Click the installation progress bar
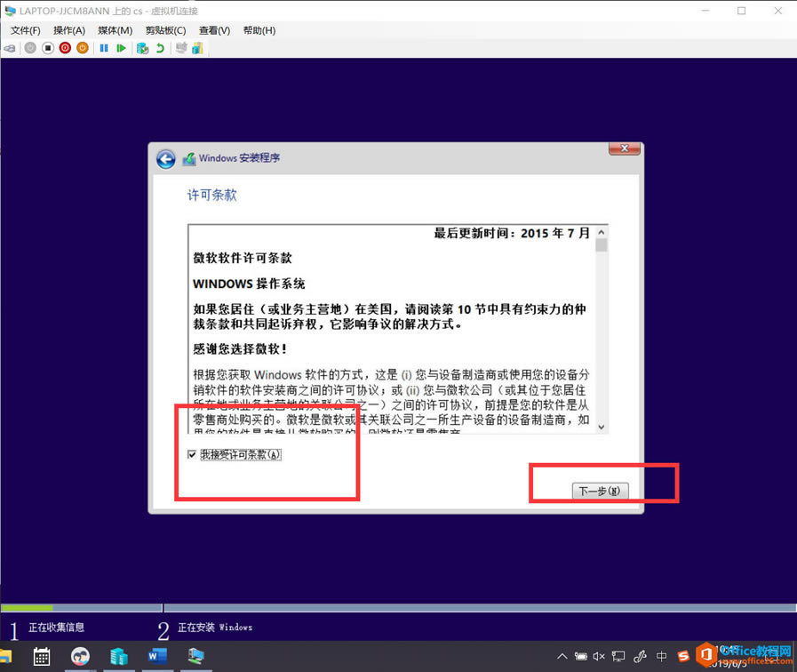The height and width of the screenshot is (672, 797). click(x=398, y=608)
